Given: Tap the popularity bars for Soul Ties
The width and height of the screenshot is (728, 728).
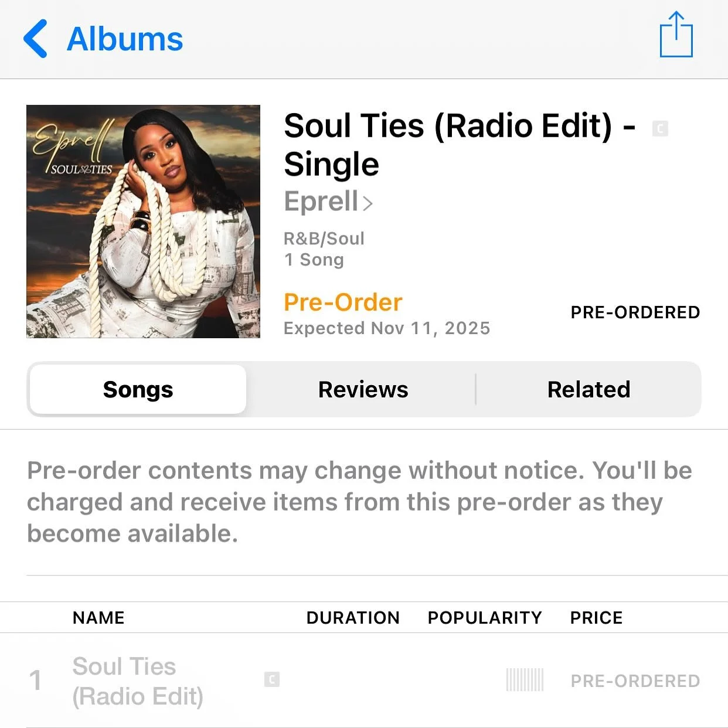Looking at the screenshot, I should 525,680.
